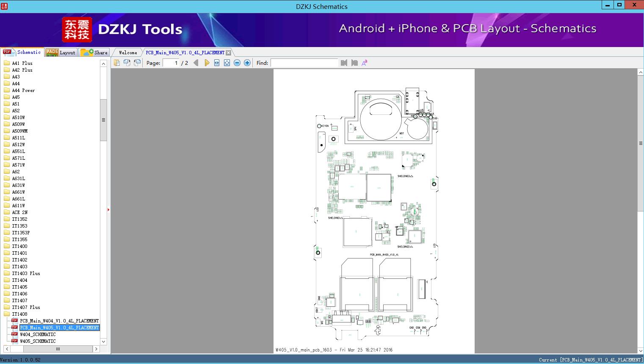Click the tree panel scroll-up arrow
Image resolution: width=644 pixels, height=364 pixels.
pyautogui.click(x=103, y=63)
